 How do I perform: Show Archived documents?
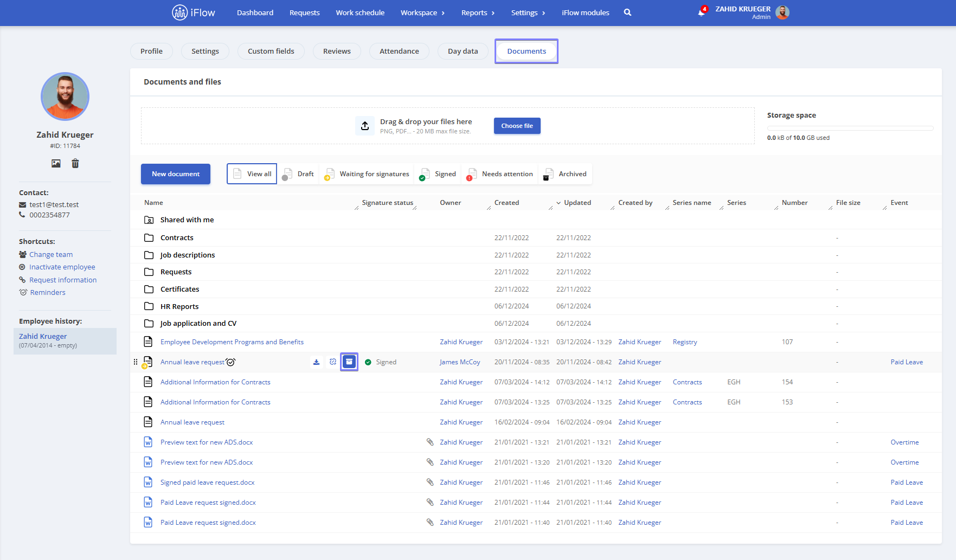pos(566,174)
